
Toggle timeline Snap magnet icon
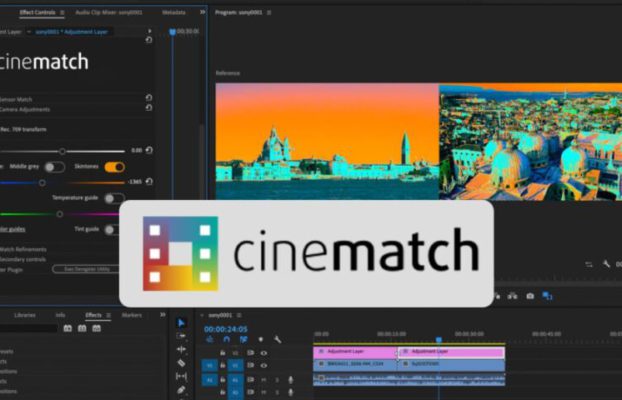point(227,339)
